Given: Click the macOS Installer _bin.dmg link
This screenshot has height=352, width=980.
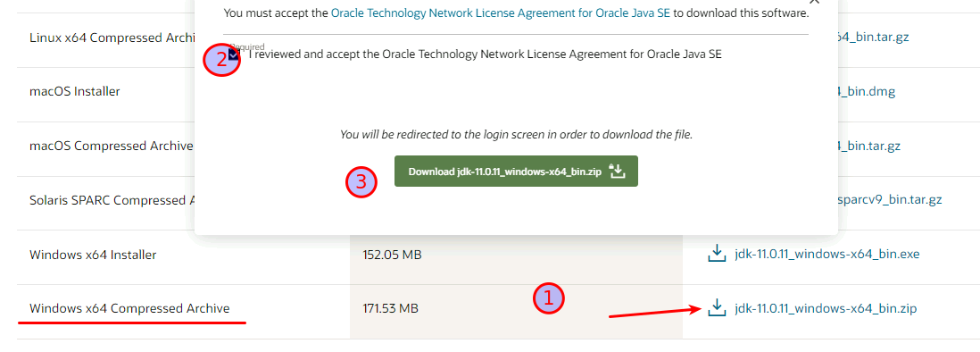Looking at the screenshot, I should 867,92.
